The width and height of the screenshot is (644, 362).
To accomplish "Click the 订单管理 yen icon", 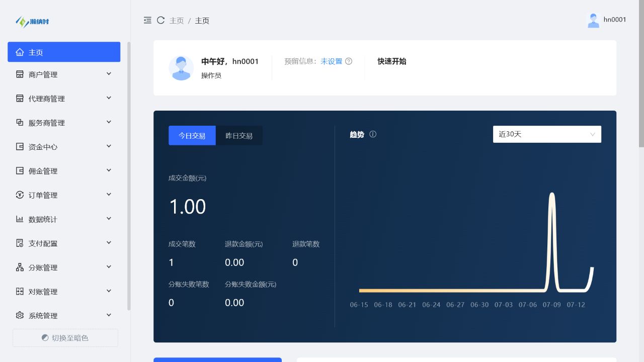I will (20, 195).
